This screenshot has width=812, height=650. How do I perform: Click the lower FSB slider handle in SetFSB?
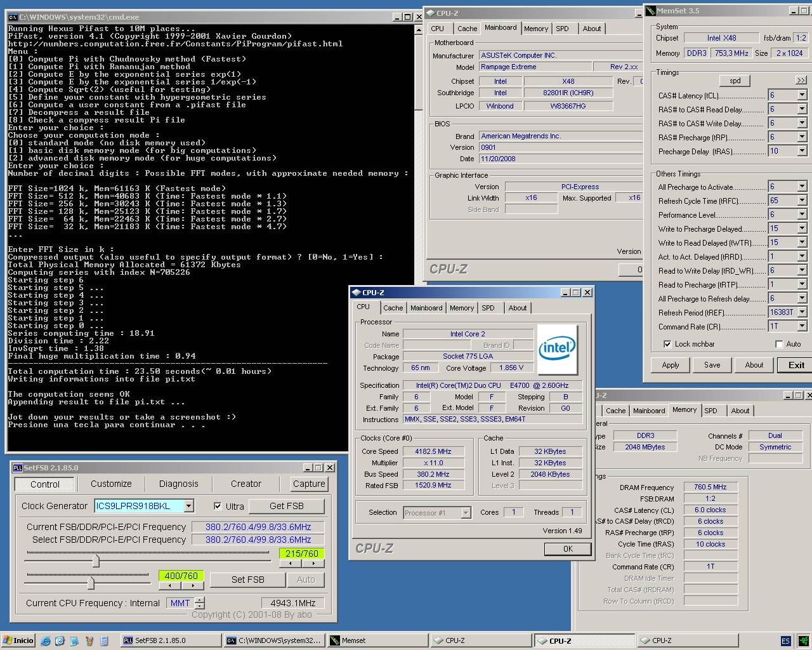tap(91, 582)
